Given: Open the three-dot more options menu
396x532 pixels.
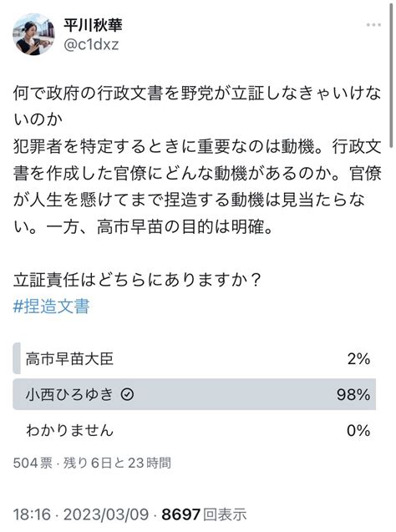Looking at the screenshot, I should click(x=373, y=25).
